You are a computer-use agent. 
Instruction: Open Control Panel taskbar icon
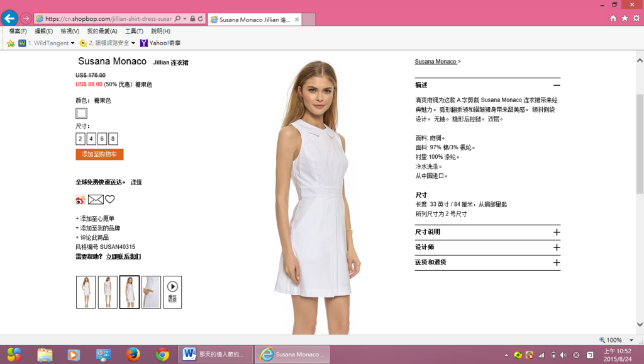pyautogui.click(x=103, y=355)
